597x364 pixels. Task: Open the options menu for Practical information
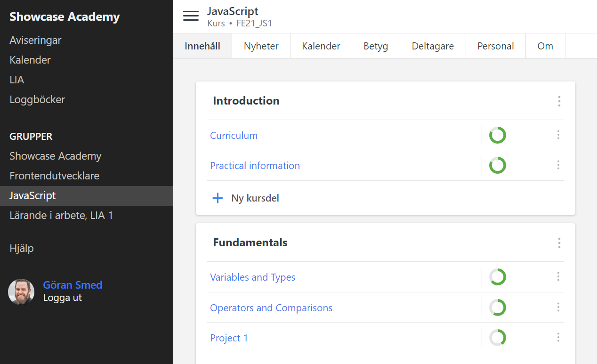[x=558, y=165]
